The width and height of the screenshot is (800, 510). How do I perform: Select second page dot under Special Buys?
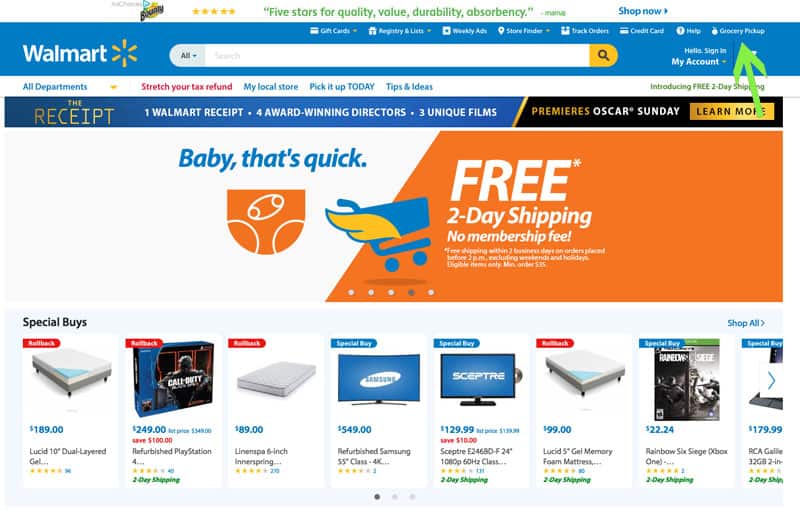point(394,497)
